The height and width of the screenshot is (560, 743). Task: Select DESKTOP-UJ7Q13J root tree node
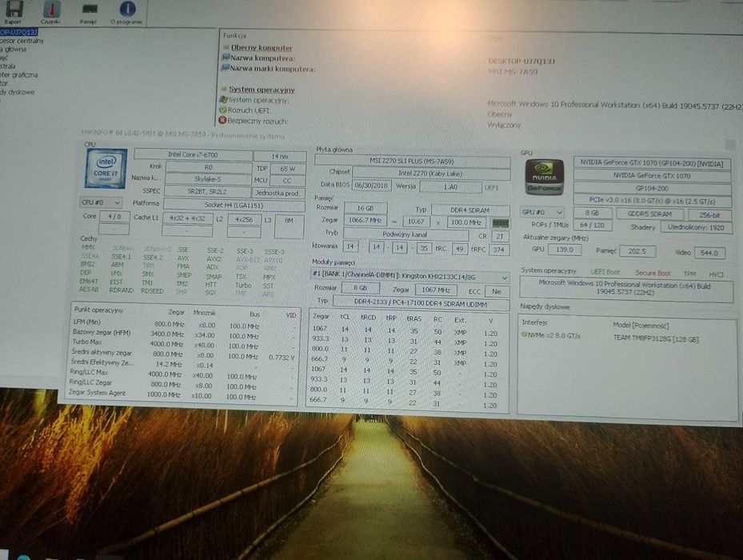pos(18,32)
